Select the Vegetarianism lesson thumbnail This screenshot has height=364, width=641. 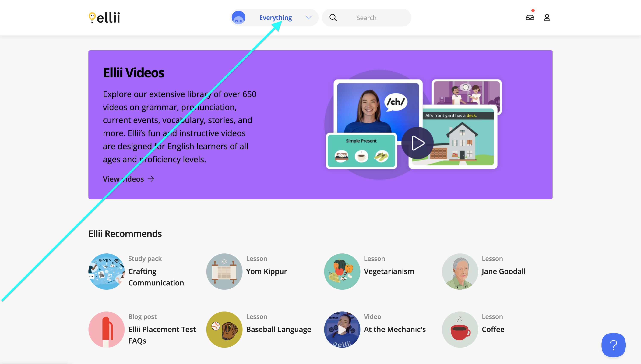(342, 271)
